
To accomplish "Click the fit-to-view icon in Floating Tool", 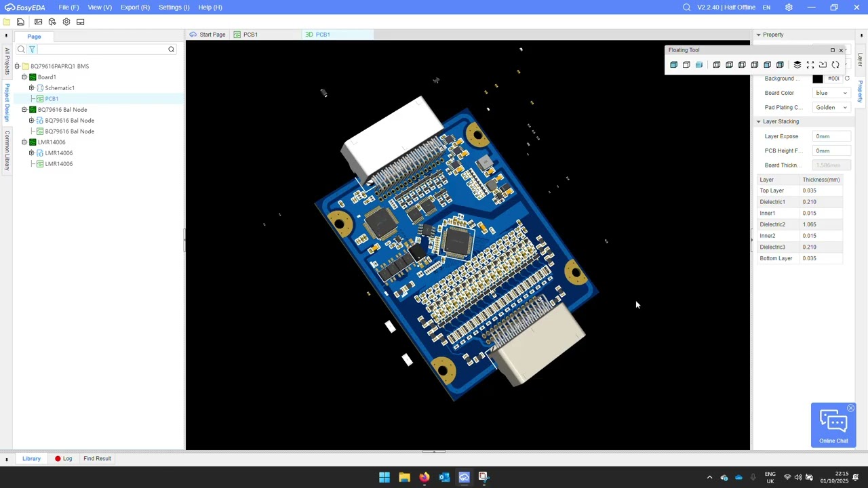I will coord(810,65).
